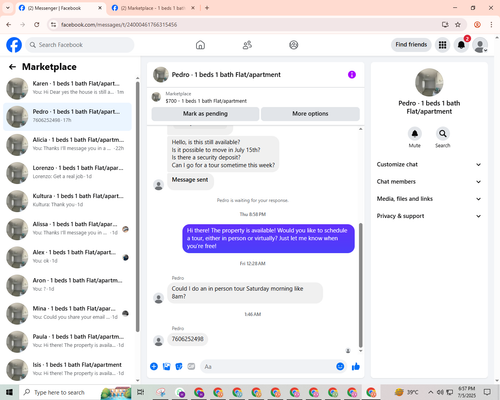Image resolution: width=500 pixels, height=400 pixels.
Task: Open the purple conversation information icon
Action: click(352, 75)
